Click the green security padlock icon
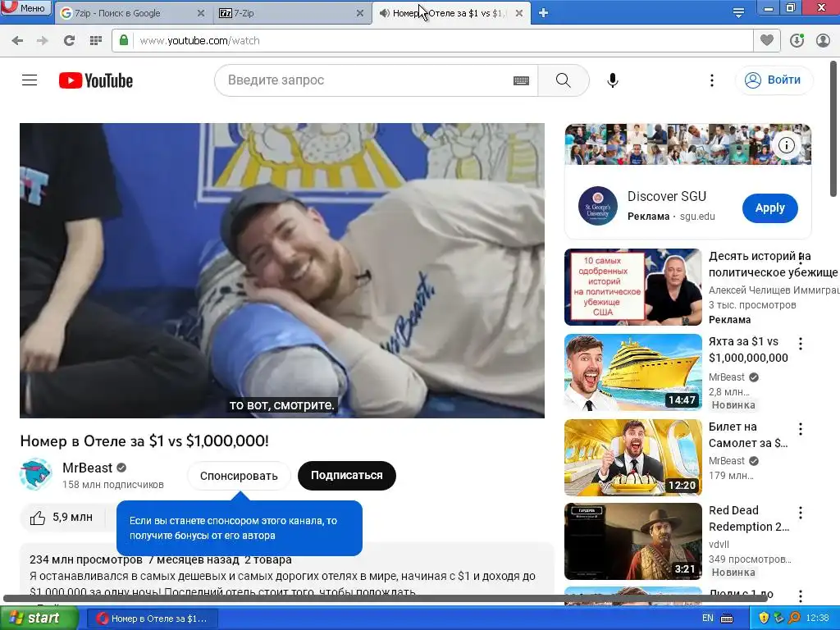 [124, 40]
